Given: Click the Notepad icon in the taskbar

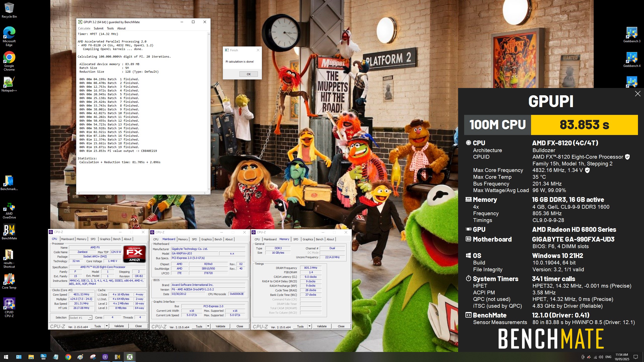Looking at the screenshot, I should (56, 357).
